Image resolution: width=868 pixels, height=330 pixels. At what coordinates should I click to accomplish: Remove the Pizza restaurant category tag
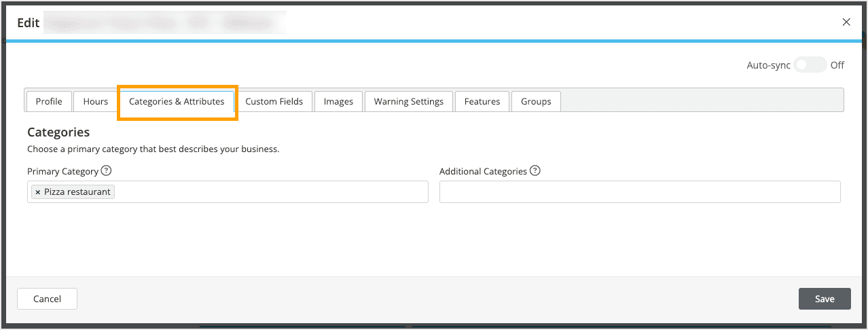point(38,192)
